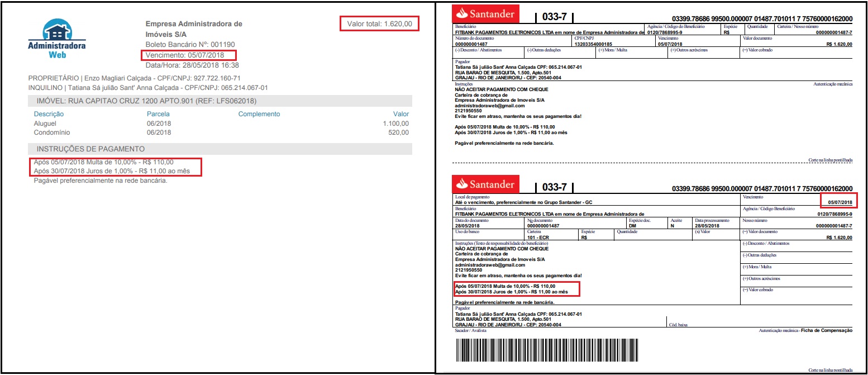Click the Complemento column header
Viewport: 868px width, 375px height.
coord(259,114)
